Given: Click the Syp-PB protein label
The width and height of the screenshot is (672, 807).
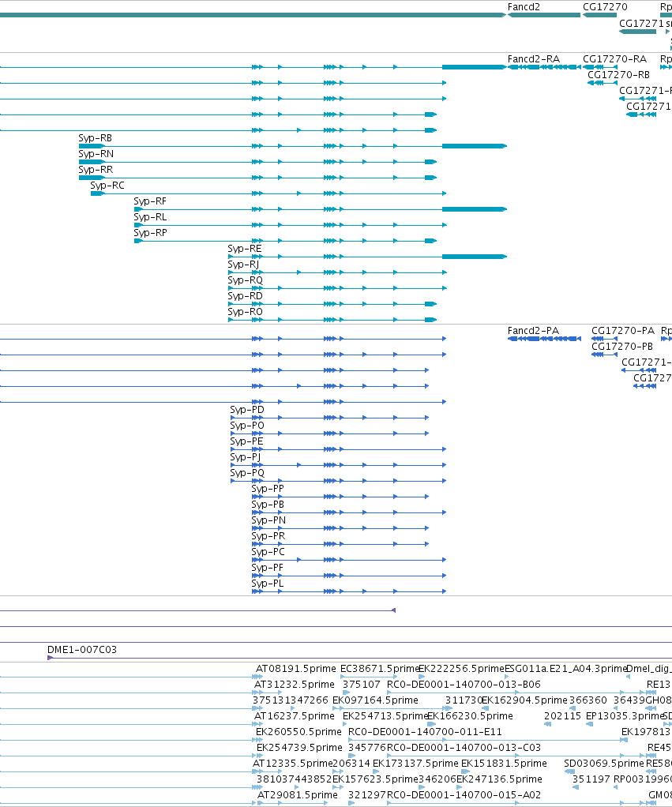Looking at the screenshot, I should [268, 505].
